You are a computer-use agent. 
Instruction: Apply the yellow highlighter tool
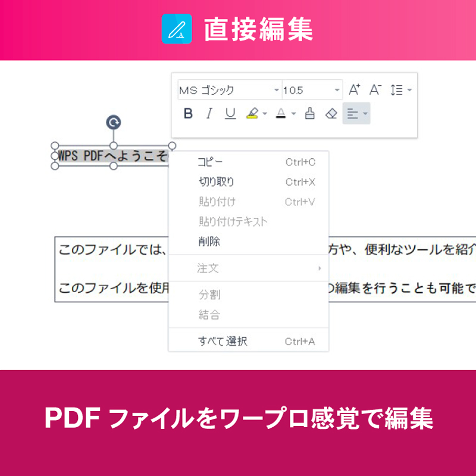point(252,113)
